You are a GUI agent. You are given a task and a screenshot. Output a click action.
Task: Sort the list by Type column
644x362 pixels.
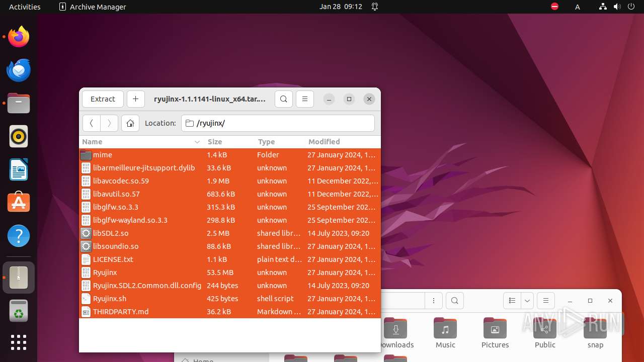pyautogui.click(x=280, y=142)
